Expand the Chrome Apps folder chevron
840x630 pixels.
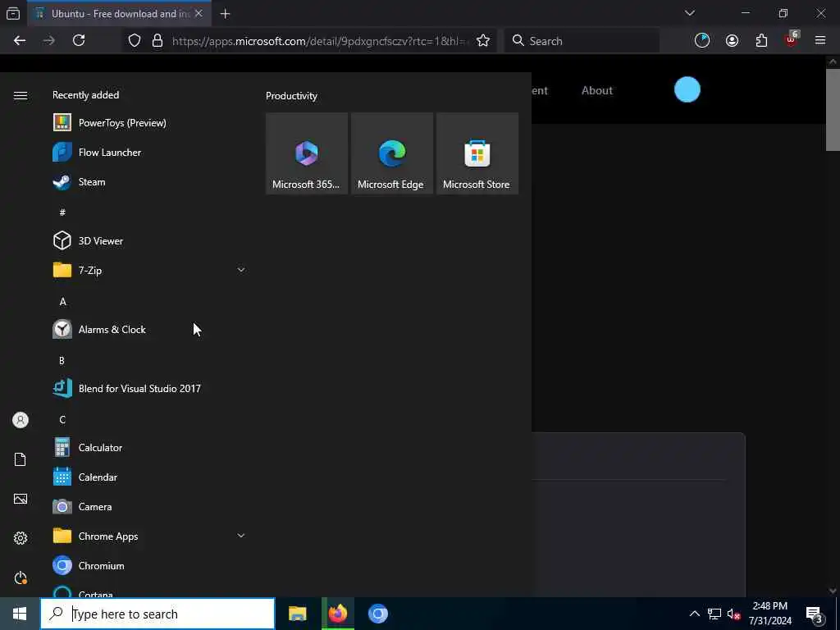(241, 536)
